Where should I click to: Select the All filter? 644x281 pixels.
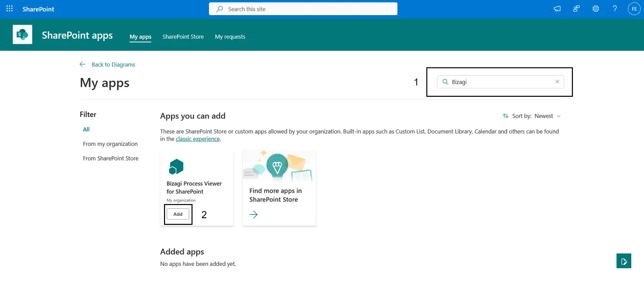tap(86, 129)
